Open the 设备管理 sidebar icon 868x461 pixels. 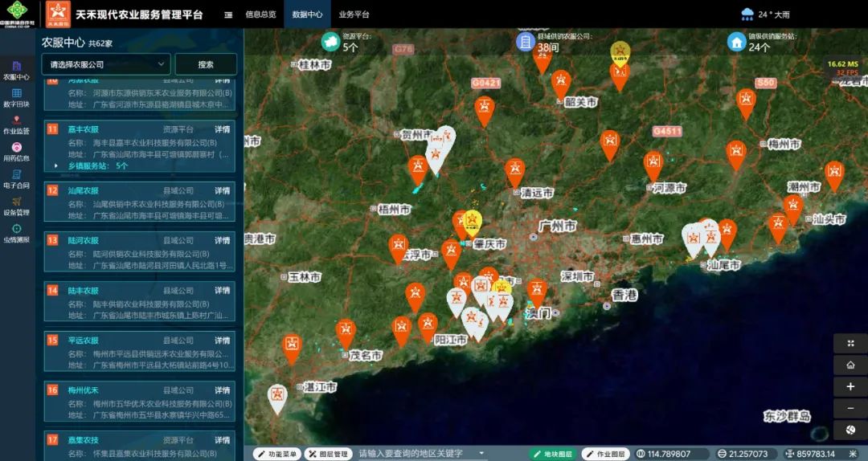pos(16,206)
